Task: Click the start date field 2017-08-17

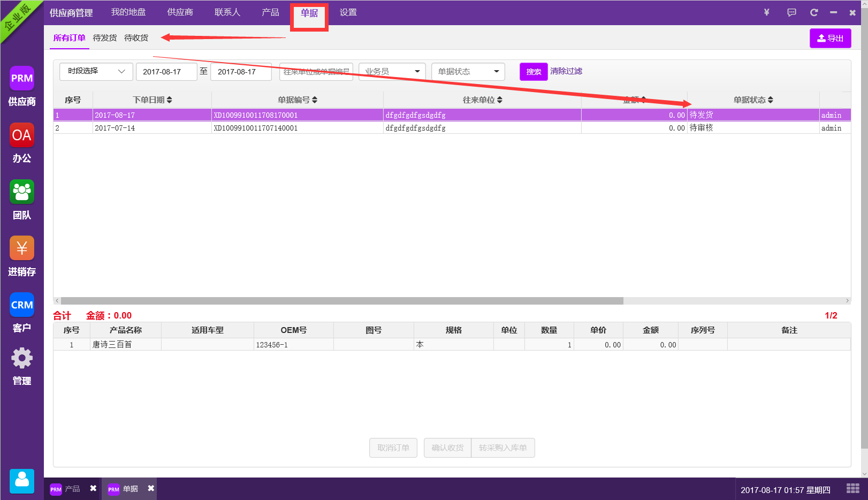Action: [166, 72]
